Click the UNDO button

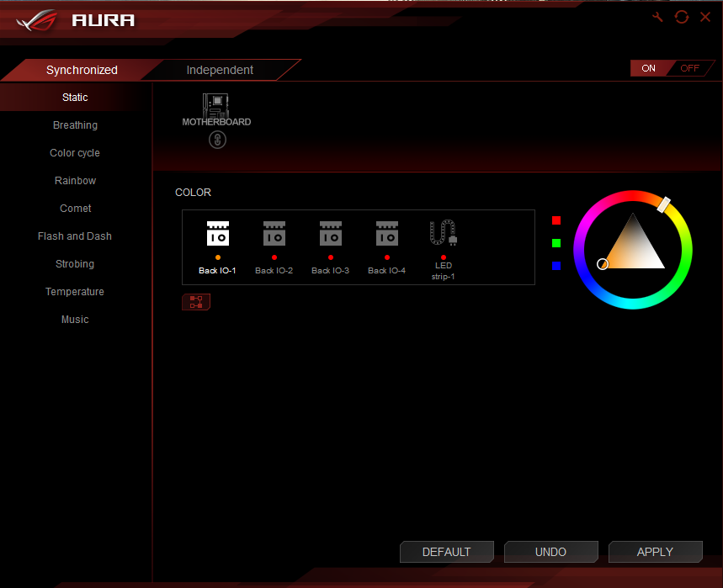551,552
